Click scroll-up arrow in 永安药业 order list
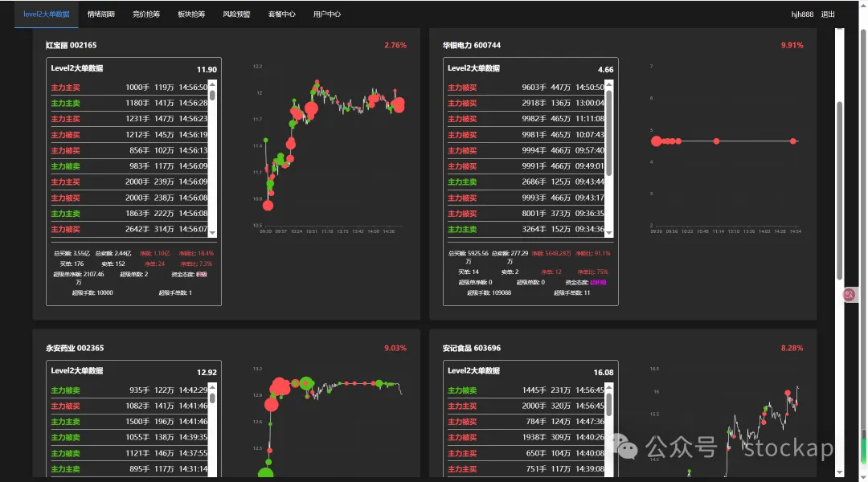The width and height of the screenshot is (868, 482). click(212, 387)
